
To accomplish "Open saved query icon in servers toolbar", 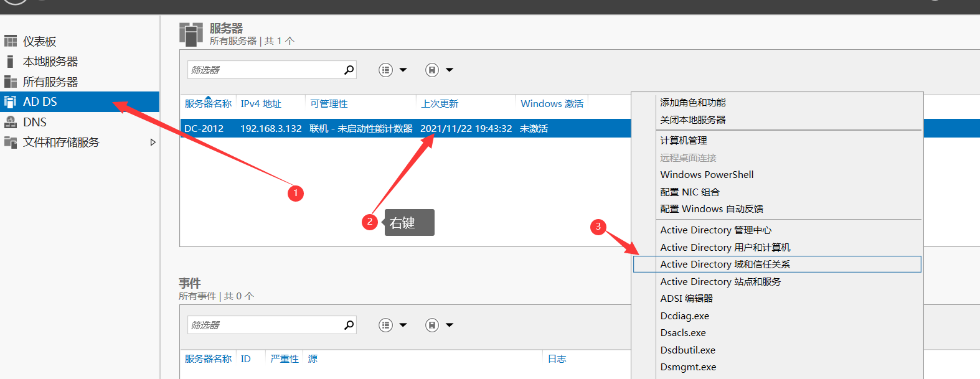I will (432, 70).
